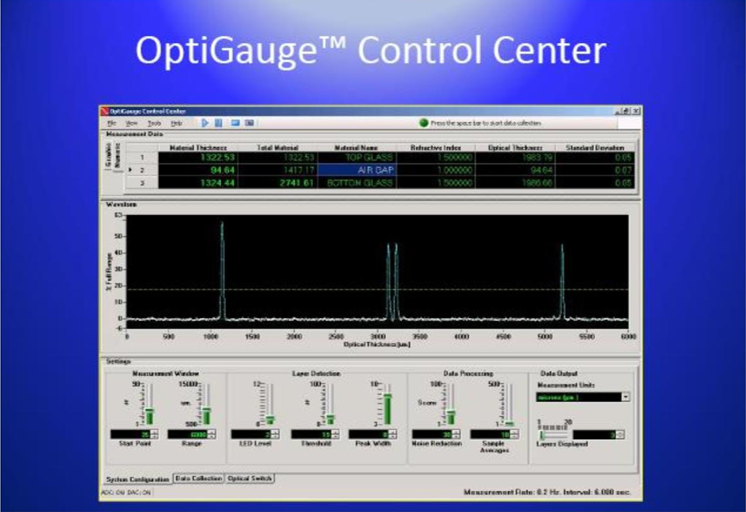Click the Peak Width value field
The image size is (746, 512).
tap(369, 434)
